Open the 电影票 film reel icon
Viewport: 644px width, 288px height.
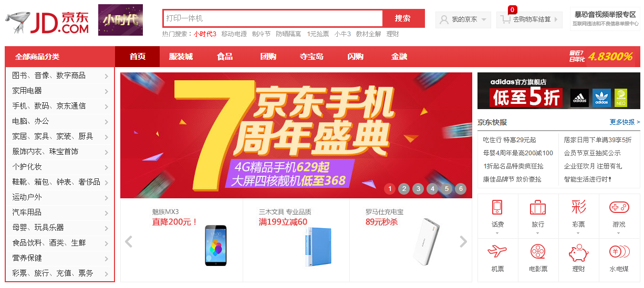pos(538,252)
